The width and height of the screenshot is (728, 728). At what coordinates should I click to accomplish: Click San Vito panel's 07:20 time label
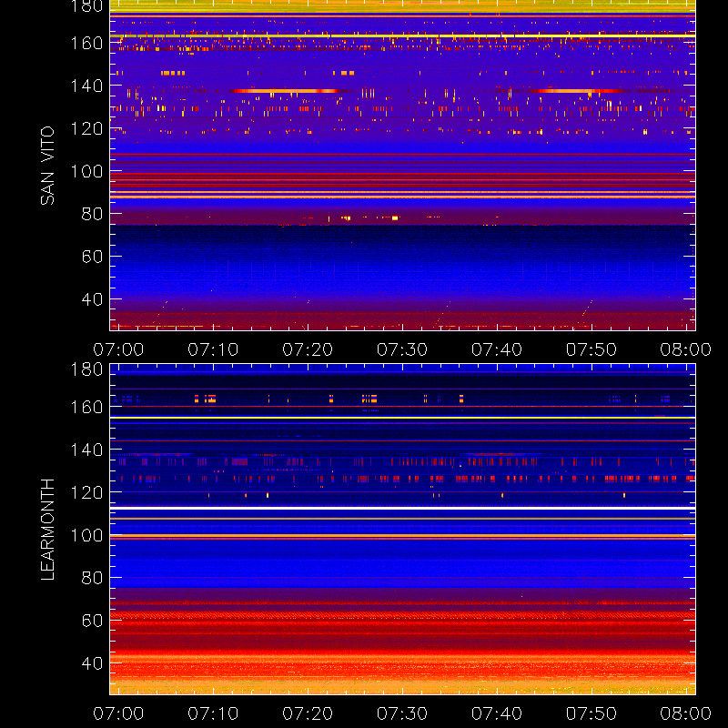pyautogui.click(x=308, y=349)
